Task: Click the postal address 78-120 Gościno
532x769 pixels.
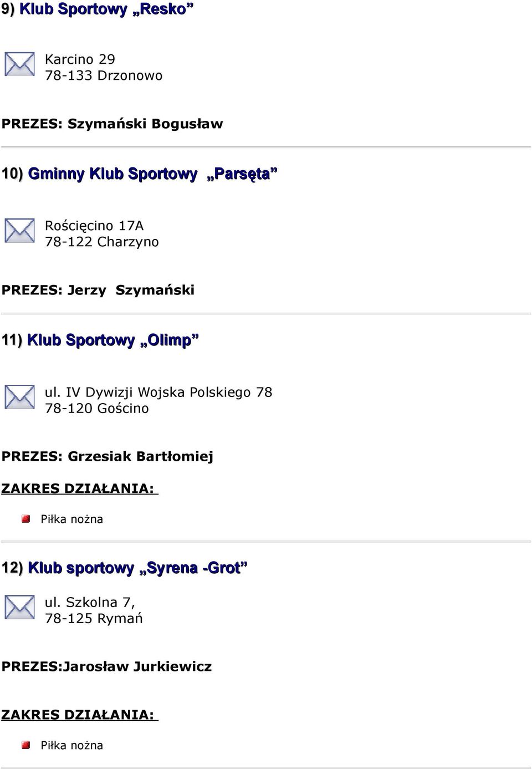Action: pos(97,408)
